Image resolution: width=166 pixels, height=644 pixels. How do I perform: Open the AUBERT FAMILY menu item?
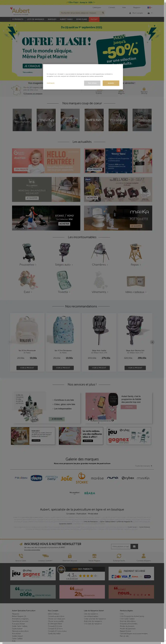66,19
